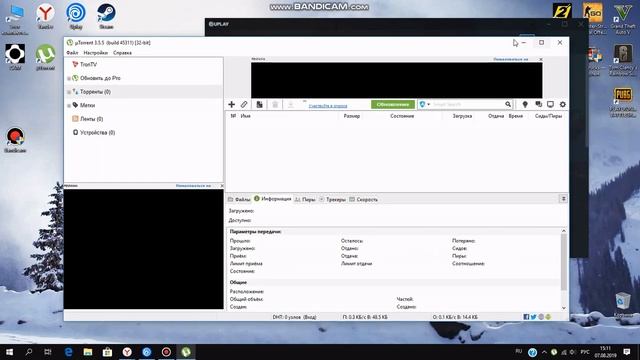Click the remote monitor icon in toolbar
640x360 pixels.
click(550, 104)
